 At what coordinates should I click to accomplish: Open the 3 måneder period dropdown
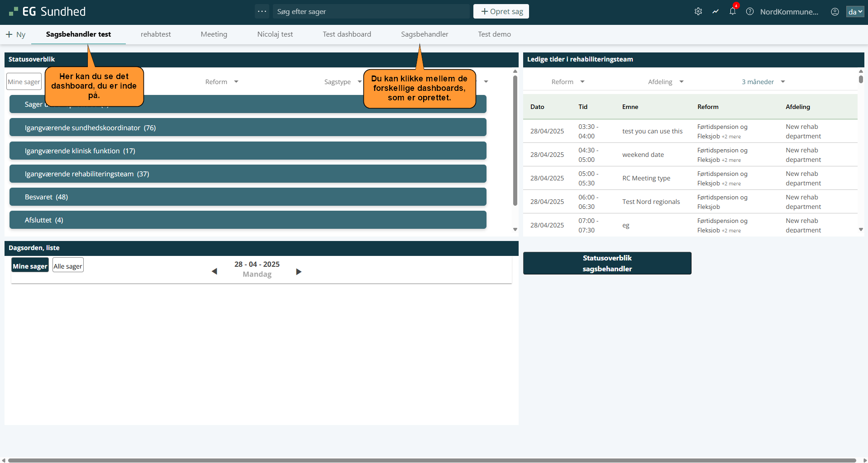pos(763,82)
